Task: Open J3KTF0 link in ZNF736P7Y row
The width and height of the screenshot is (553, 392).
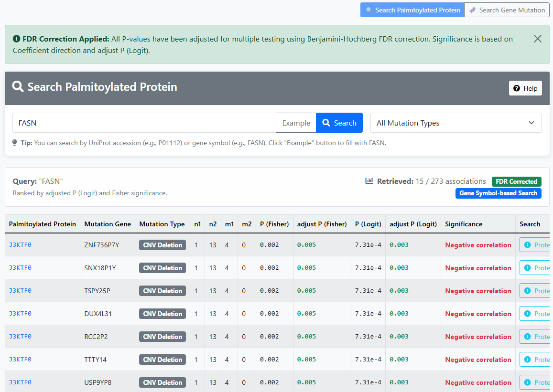Action: [20, 245]
